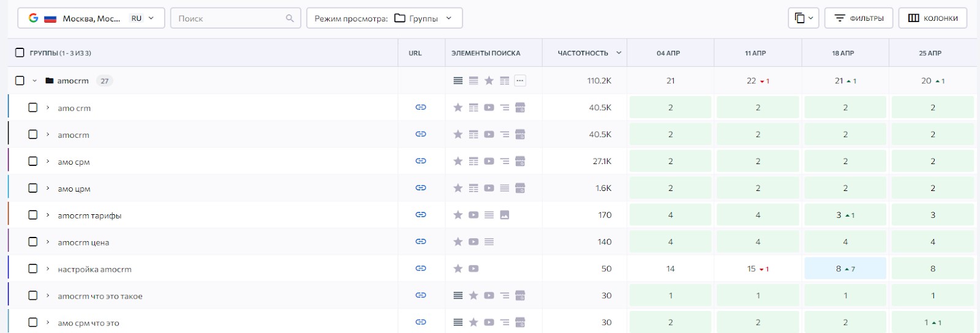Open URL link icon for amocrm row
This screenshot has width=980, height=333.
pyautogui.click(x=421, y=134)
